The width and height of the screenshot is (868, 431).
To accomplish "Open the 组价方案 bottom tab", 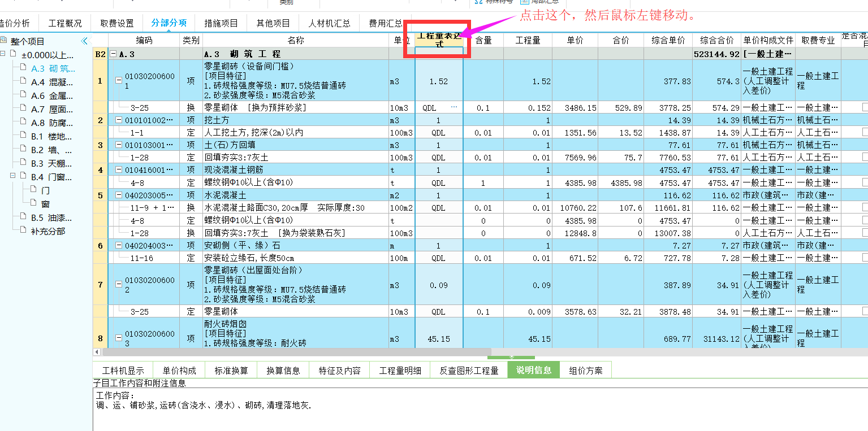I will pyautogui.click(x=586, y=371).
